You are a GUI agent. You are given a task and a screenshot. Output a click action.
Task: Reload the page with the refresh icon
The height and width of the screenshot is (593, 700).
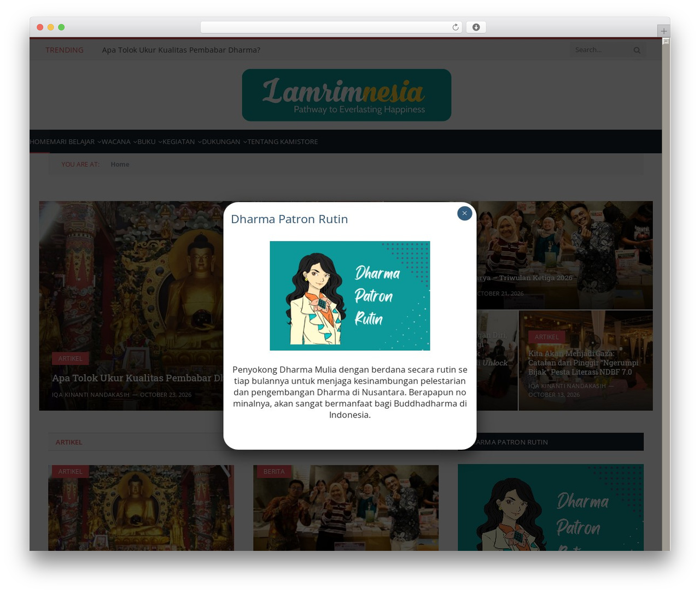pos(455,27)
